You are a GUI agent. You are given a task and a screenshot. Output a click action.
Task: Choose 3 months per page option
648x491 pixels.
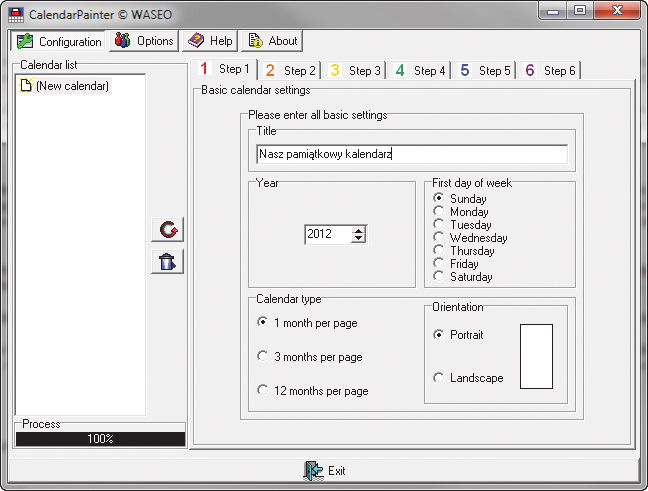[263, 356]
